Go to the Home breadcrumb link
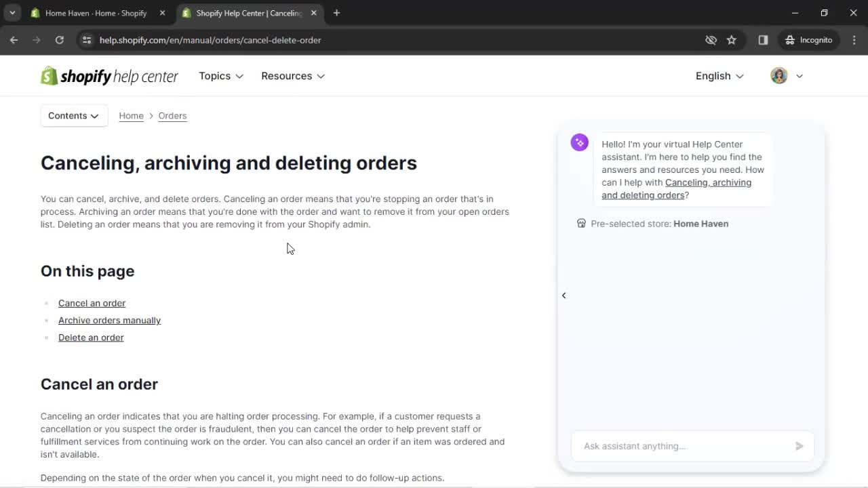This screenshot has height=488, width=868. 131,116
